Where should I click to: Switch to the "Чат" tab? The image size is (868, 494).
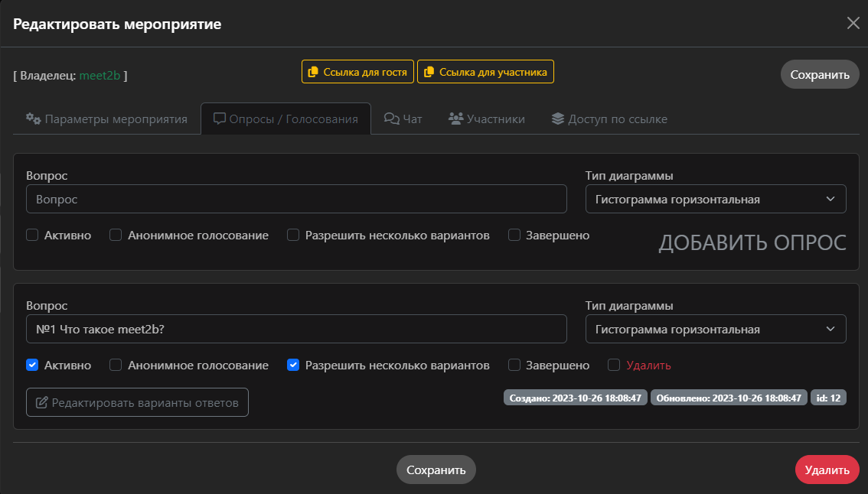pos(403,119)
